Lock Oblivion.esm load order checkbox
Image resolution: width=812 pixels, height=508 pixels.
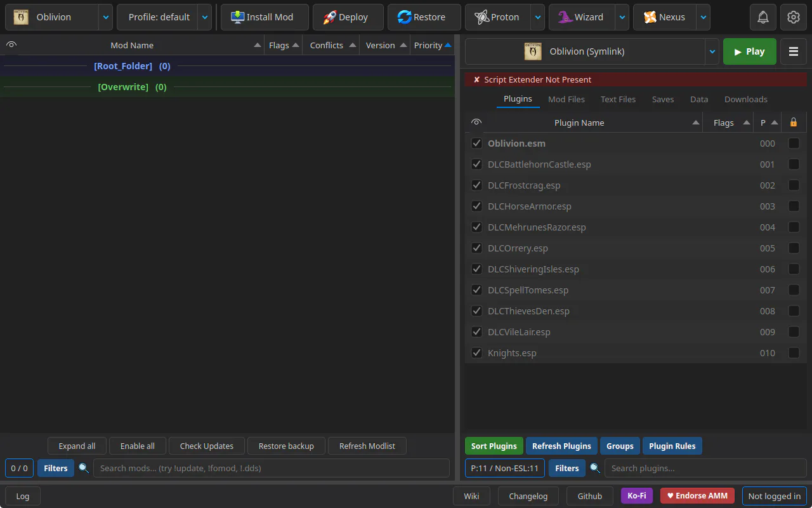pos(794,144)
